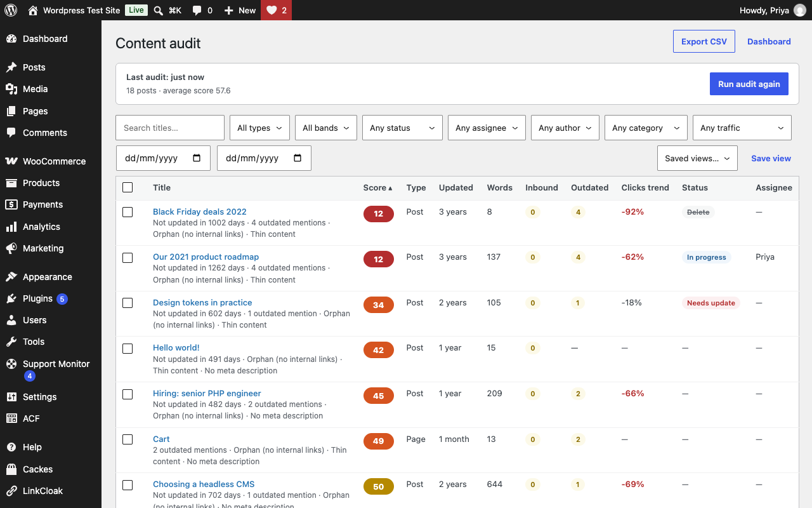812x508 pixels.
Task: Click the ACF grid icon
Action: click(11, 418)
